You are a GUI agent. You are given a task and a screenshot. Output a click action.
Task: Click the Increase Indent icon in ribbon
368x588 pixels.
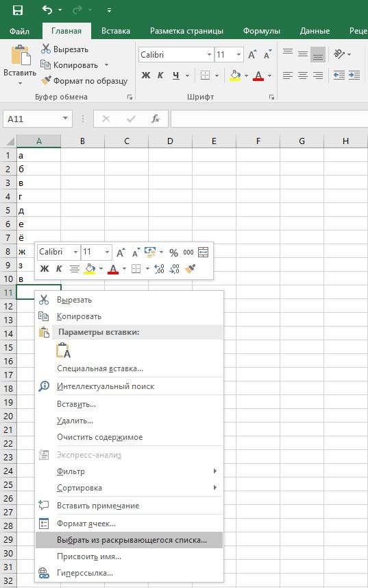(354, 75)
